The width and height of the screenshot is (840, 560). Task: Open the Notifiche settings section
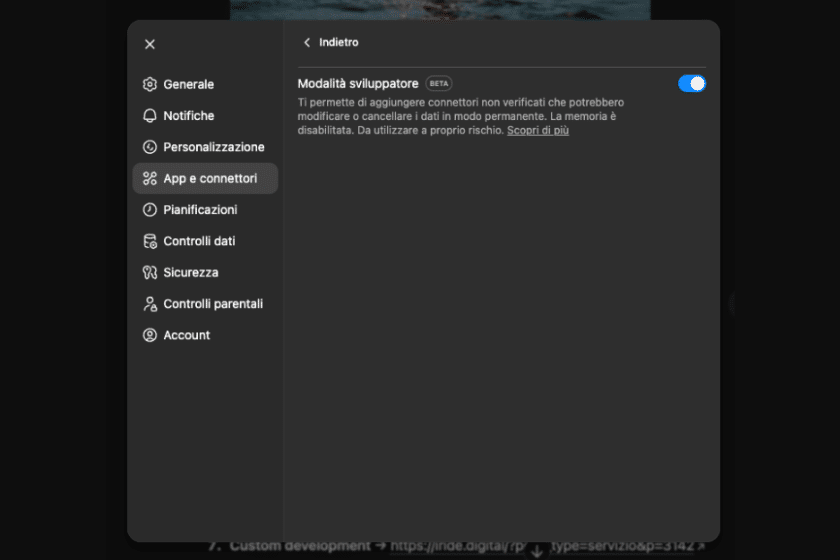pos(205,116)
